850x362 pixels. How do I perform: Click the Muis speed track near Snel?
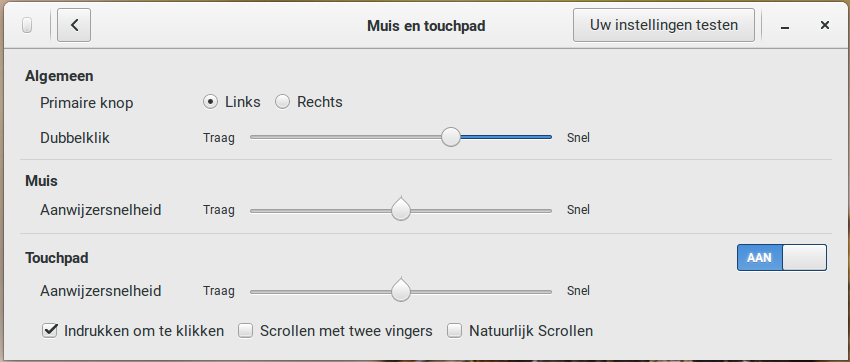click(537, 210)
